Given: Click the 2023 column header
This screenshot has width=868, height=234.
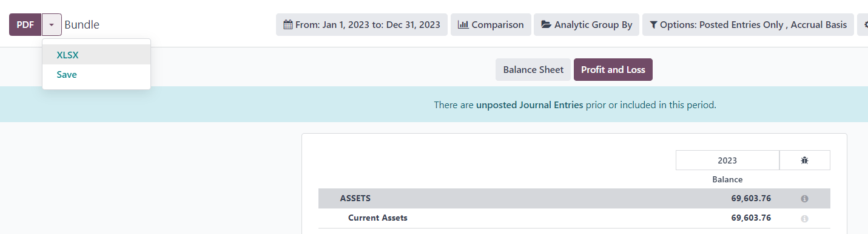Looking at the screenshot, I should pyautogui.click(x=727, y=160).
